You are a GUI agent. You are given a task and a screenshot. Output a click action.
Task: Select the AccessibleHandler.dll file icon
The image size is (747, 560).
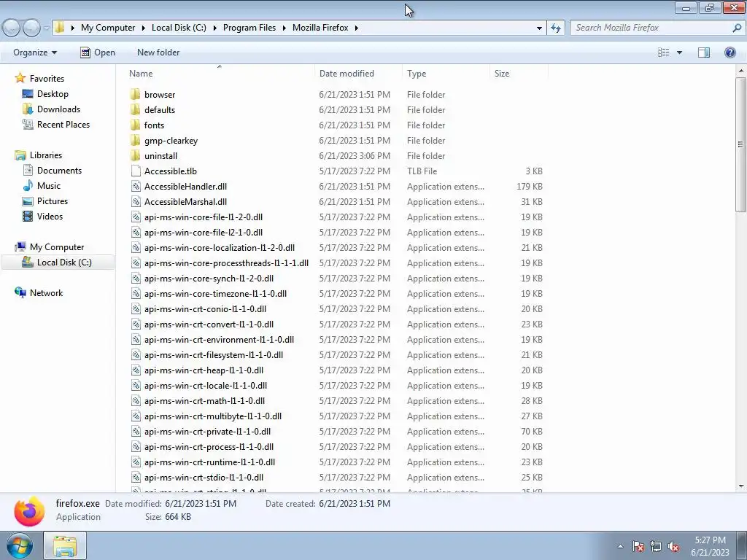pyautogui.click(x=136, y=186)
